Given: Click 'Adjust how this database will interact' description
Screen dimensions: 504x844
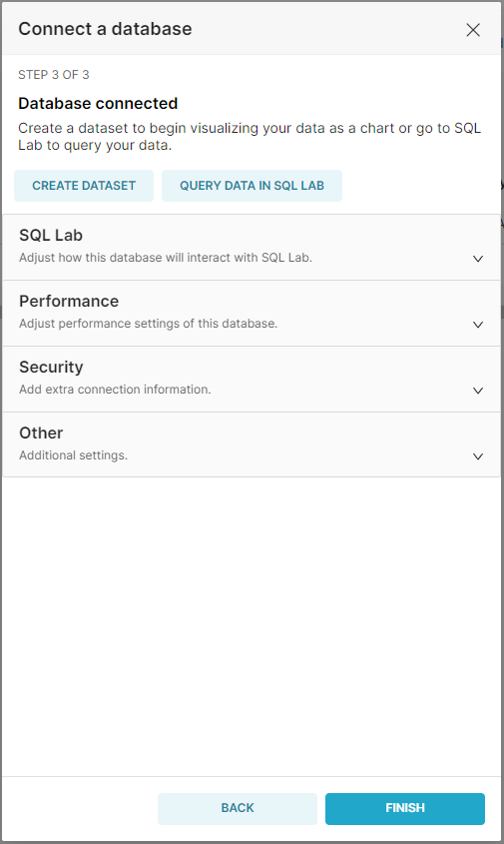Looking at the screenshot, I should [x=166, y=258].
